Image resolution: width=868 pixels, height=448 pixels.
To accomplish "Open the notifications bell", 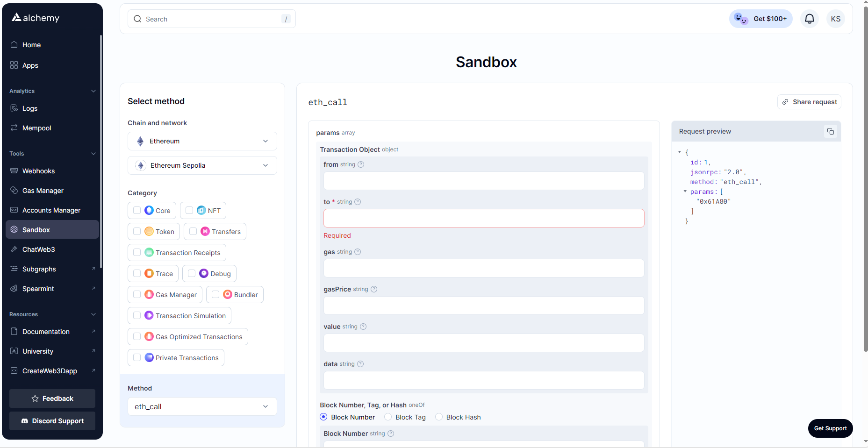I will 810,19.
